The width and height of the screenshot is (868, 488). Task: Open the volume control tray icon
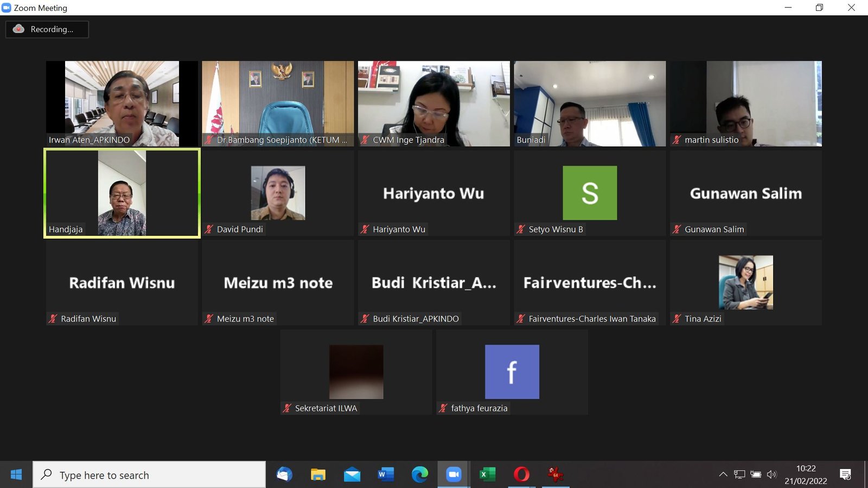click(x=771, y=474)
